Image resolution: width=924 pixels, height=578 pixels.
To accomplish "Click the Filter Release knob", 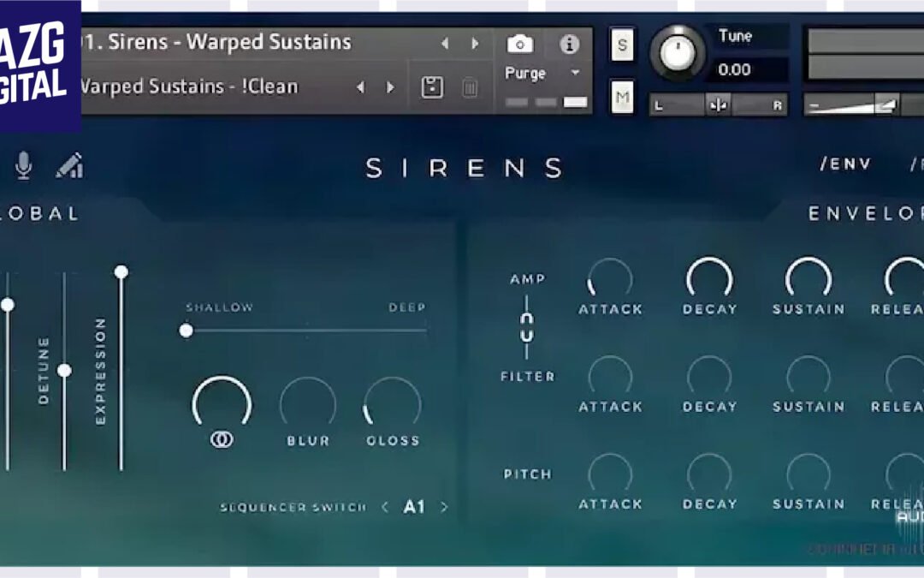I will pos(906,376).
